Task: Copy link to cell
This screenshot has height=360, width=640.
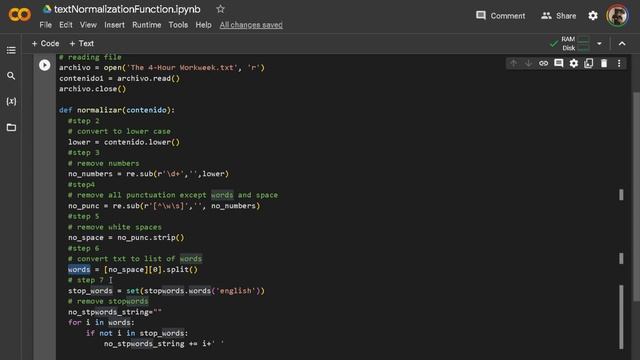Action: [x=543, y=63]
